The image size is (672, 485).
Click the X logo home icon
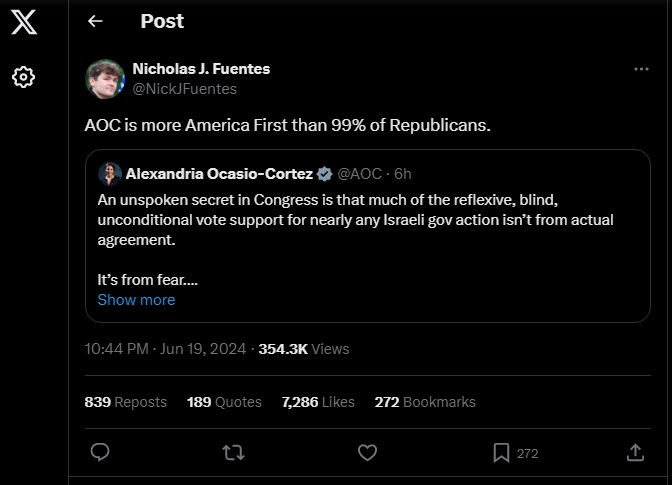point(24,23)
